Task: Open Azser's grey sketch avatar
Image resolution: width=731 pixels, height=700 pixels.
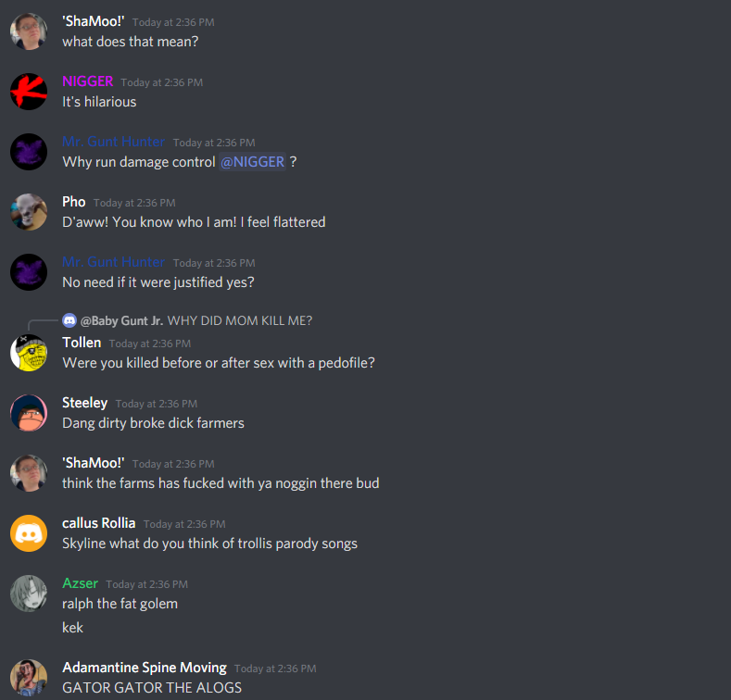Action: point(29,594)
